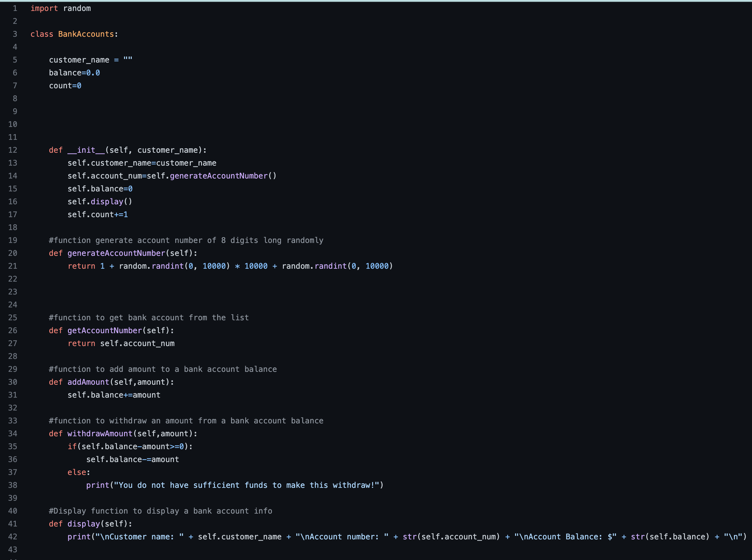Viewport: 752px width, 560px height.
Task: Click the customer_name class attribute on line 5
Action: 79,60
